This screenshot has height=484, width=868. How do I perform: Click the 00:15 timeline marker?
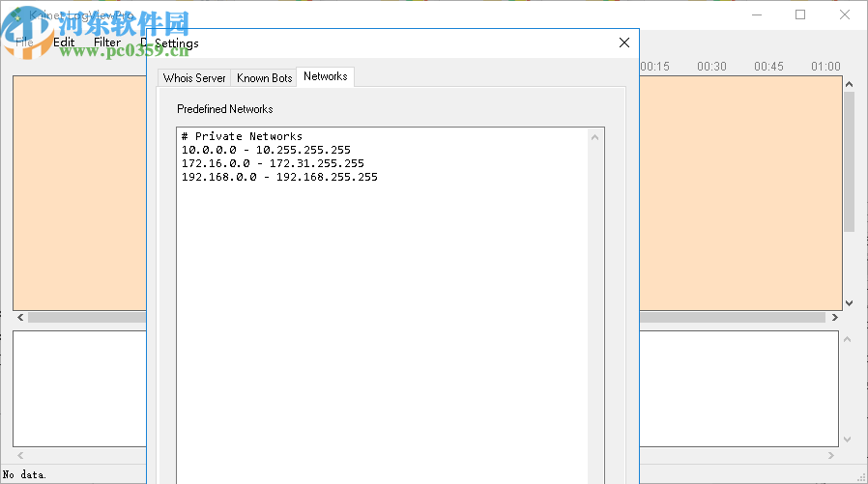click(x=655, y=67)
